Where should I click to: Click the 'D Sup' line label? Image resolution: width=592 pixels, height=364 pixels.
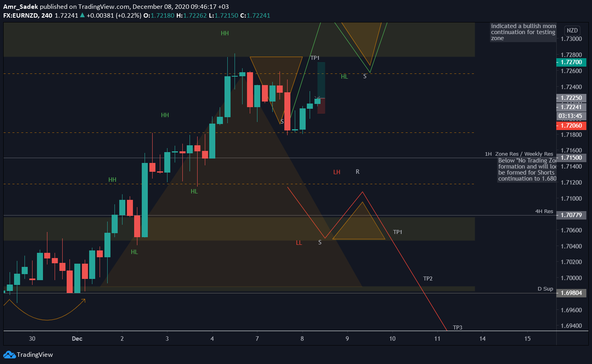click(x=545, y=289)
